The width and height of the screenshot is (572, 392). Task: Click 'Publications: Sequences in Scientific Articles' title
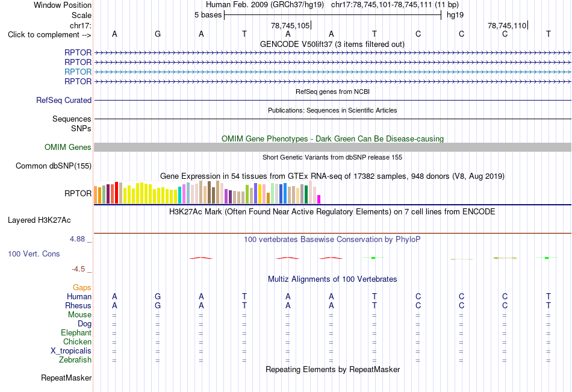[x=332, y=110]
